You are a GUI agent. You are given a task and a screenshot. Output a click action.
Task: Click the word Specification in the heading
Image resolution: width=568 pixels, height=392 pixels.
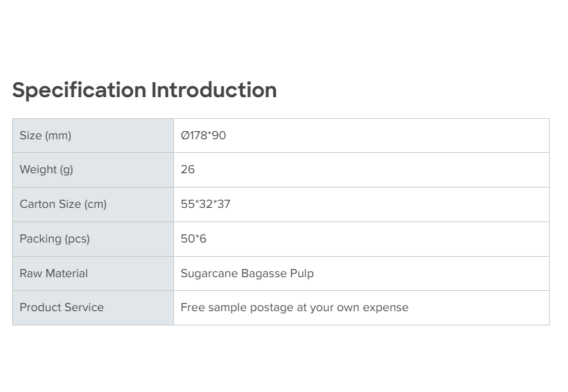79,90
